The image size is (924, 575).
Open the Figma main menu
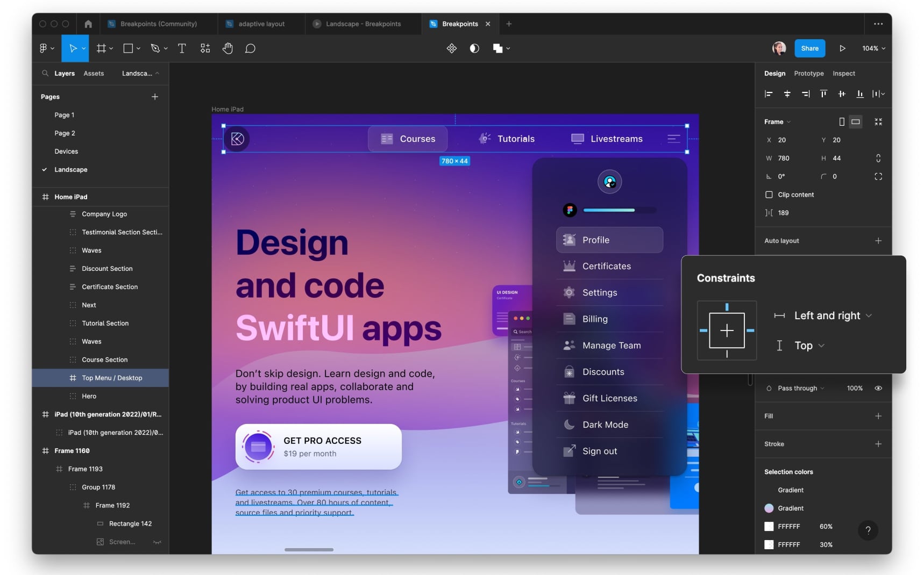(x=47, y=48)
